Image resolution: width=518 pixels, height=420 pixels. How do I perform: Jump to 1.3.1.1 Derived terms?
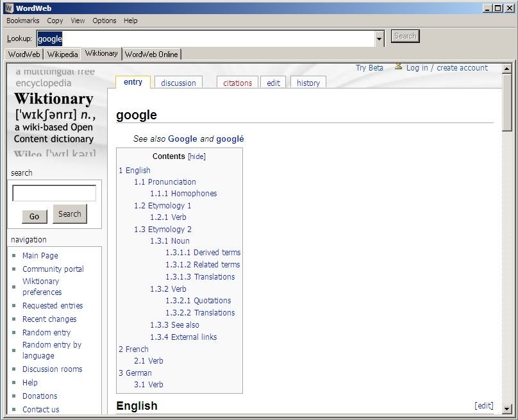coord(203,253)
